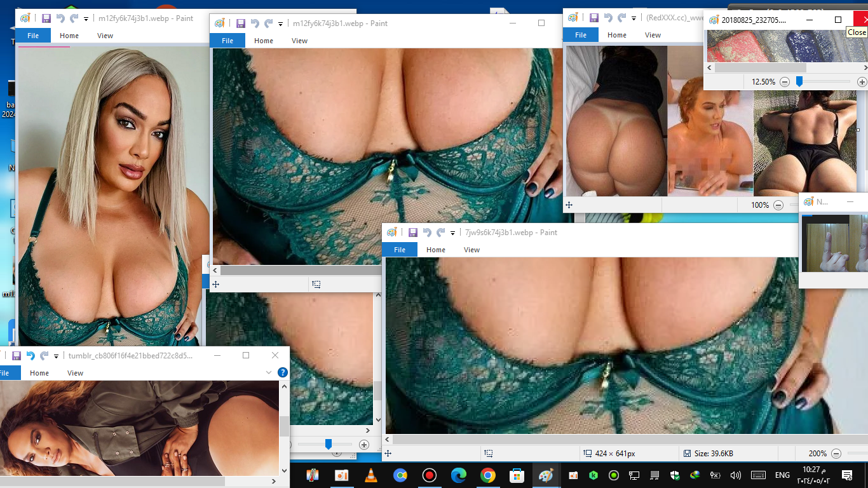Click the Save icon in 7jw9s6k74j3b1.webp window
The image size is (868, 488).
(413, 232)
